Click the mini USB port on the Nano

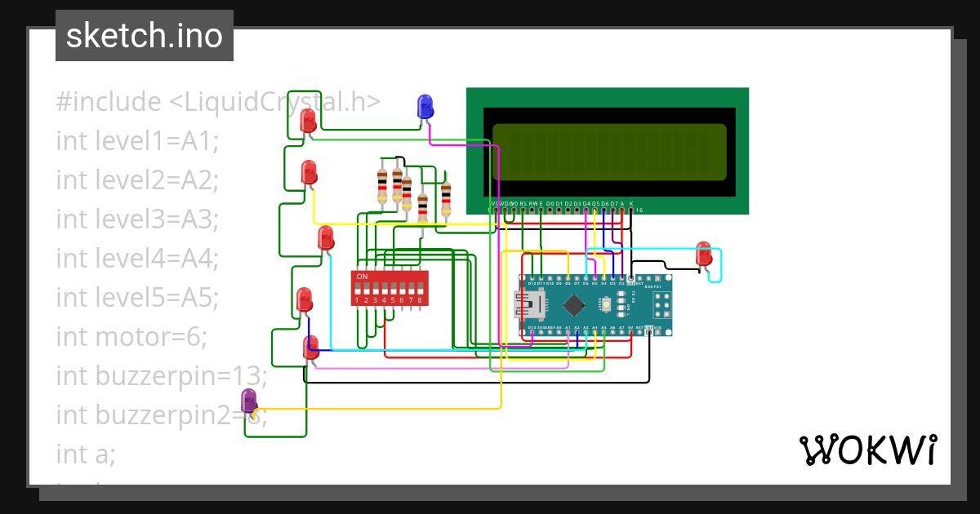(531, 304)
